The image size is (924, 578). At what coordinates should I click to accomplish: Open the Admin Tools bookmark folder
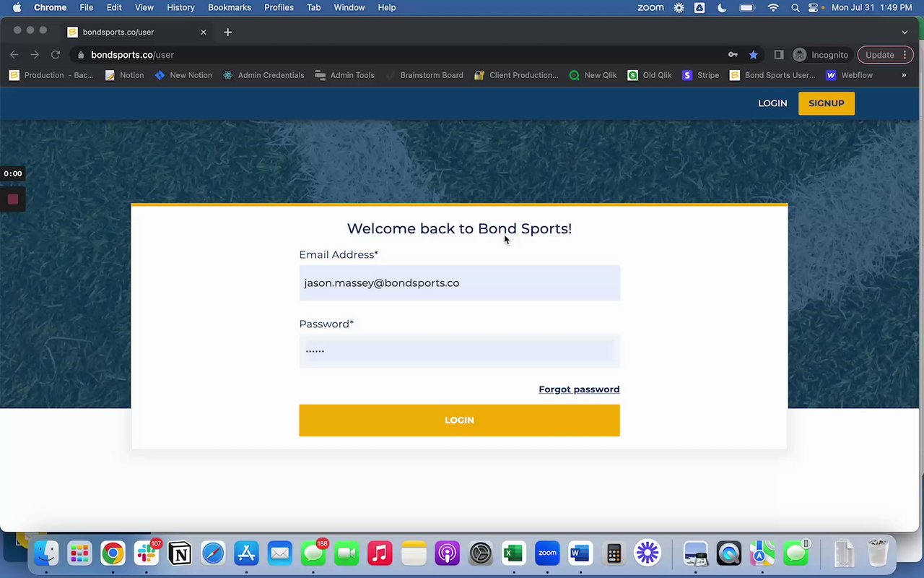(344, 75)
